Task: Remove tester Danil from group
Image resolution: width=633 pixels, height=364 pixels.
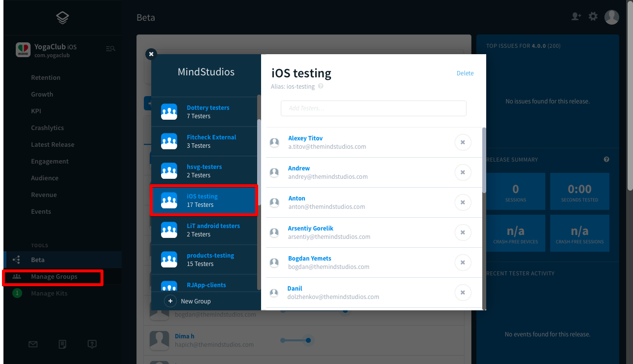Action: tap(463, 293)
